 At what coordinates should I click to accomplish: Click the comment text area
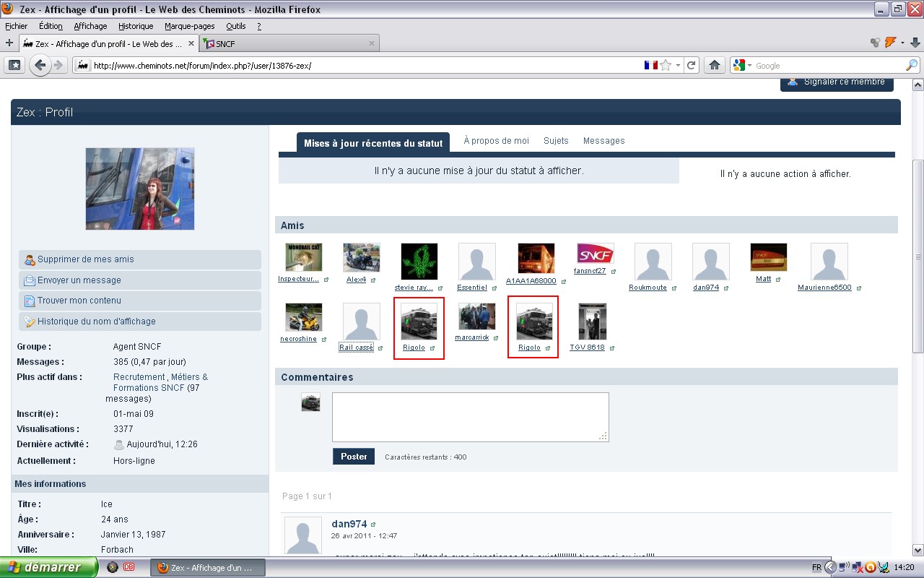click(471, 417)
